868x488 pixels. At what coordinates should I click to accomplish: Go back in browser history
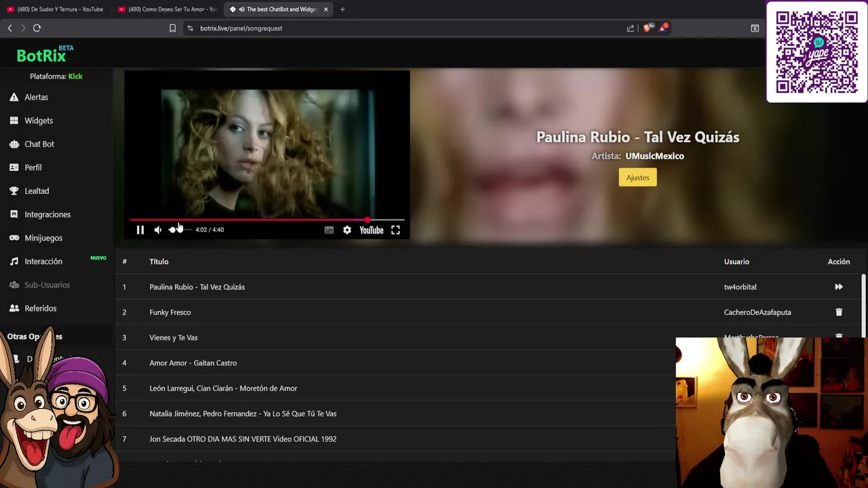coord(9,28)
